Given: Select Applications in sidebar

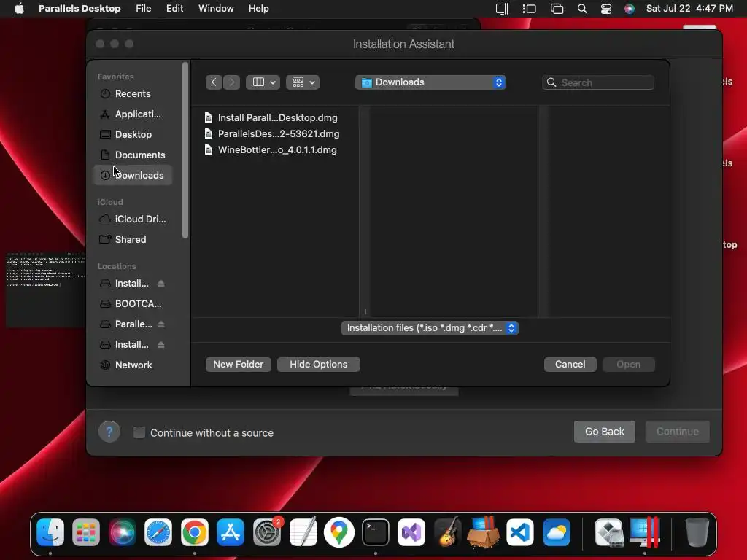Looking at the screenshot, I should tap(133, 114).
